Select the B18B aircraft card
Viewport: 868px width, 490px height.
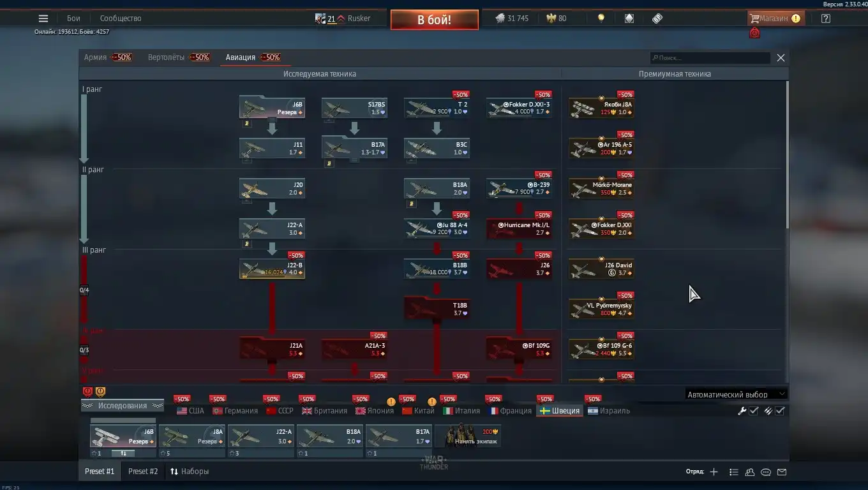click(437, 269)
